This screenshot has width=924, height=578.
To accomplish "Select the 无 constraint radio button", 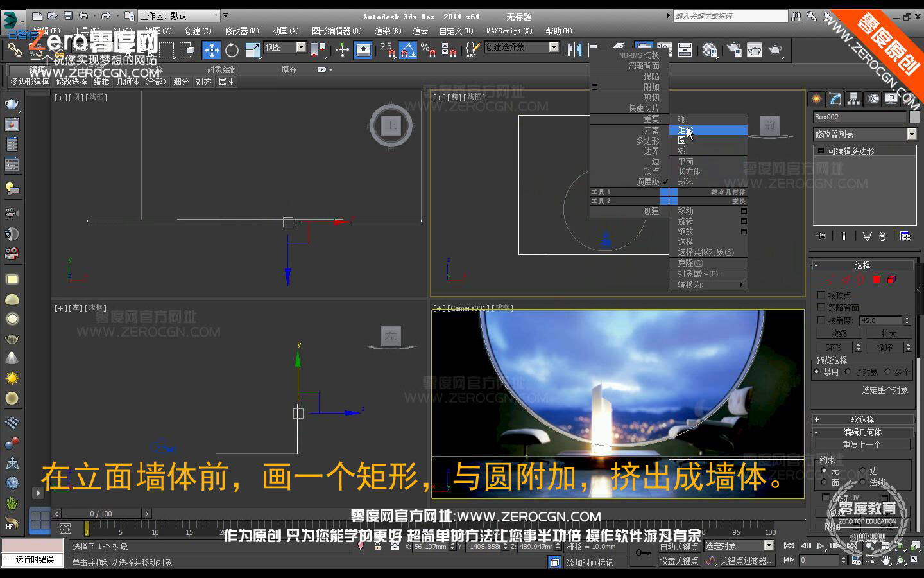I will 825,471.
